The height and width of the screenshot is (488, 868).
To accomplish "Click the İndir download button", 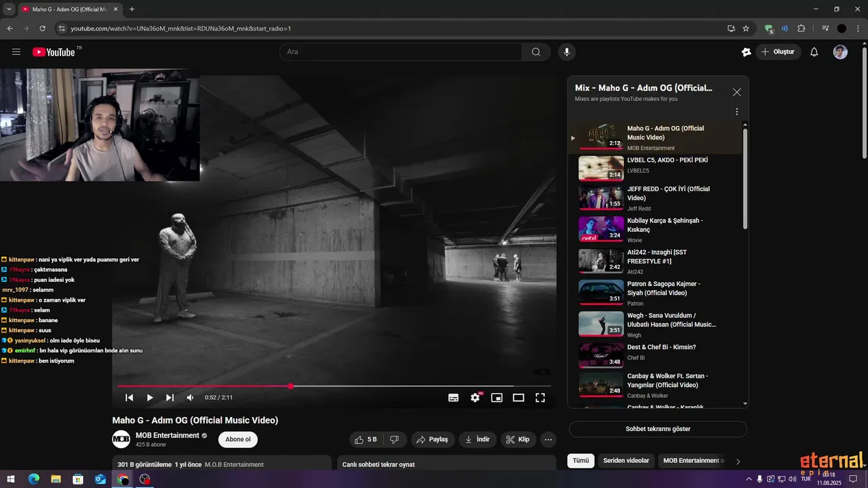I will [x=477, y=440].
